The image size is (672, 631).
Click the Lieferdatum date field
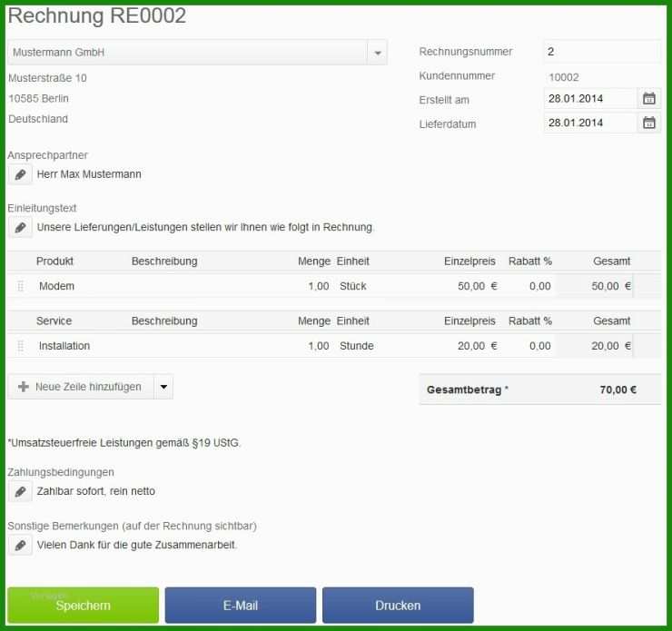click(x=590, y=123)
